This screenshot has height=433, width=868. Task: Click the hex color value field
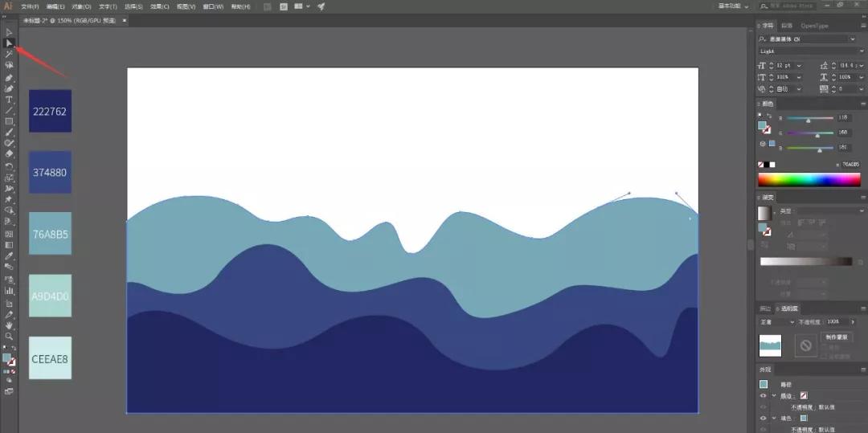click(x=848, y=164)
